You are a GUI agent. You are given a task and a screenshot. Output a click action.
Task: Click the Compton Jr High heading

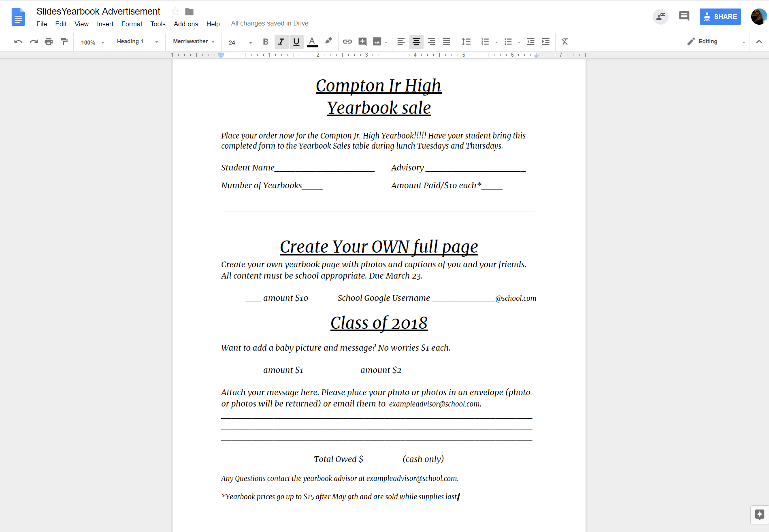click(x=379, y=85)
